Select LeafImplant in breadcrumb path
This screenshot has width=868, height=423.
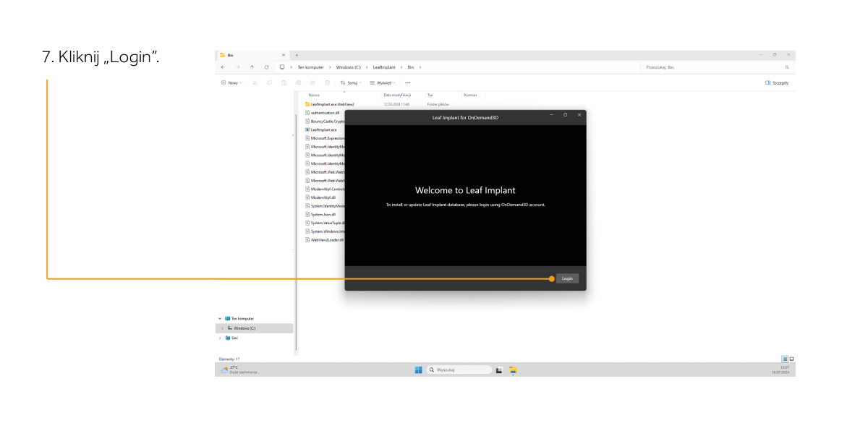point(384,67)
